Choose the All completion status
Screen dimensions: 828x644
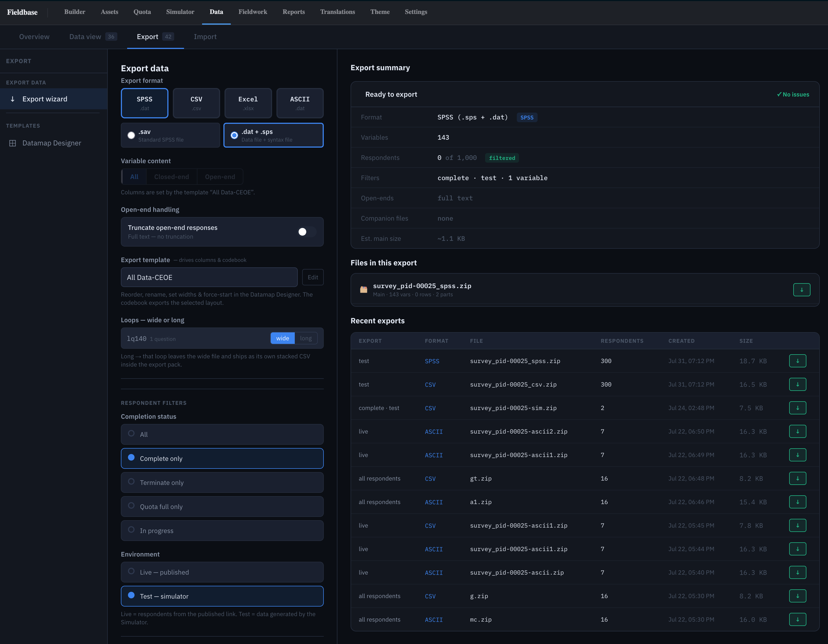click(222, 434)
